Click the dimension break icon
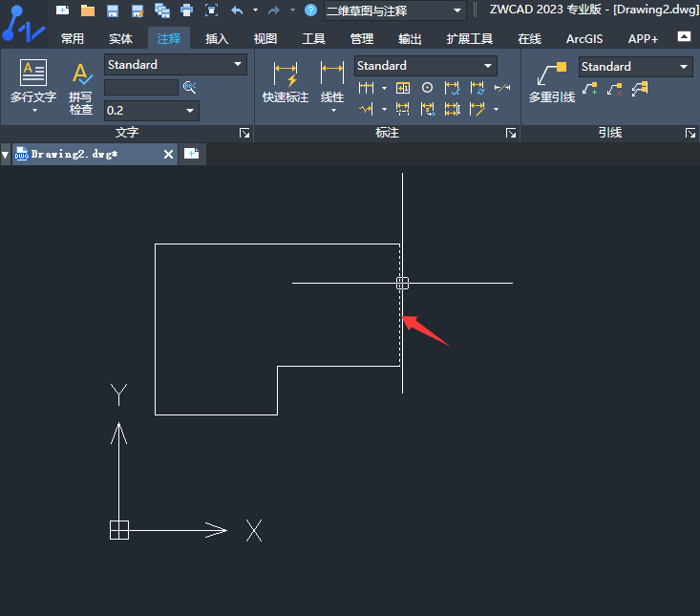The height and width of the screenshot is (616, 700). (x=403, y=109)
